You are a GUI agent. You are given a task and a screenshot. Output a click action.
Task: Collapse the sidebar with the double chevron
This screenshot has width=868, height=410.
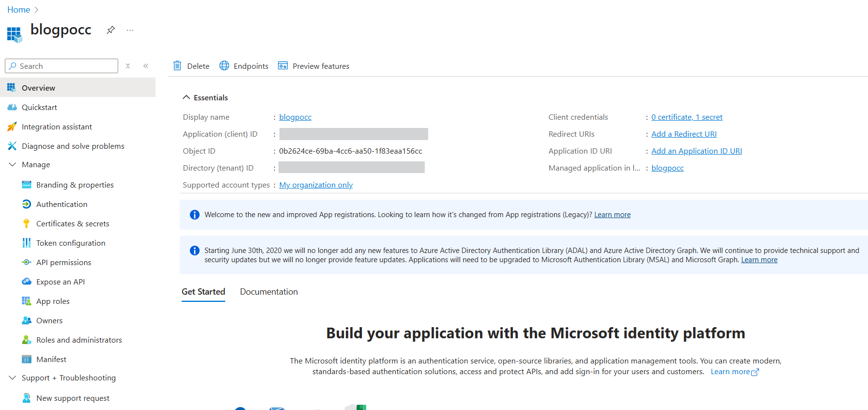[x=146, y=66]
